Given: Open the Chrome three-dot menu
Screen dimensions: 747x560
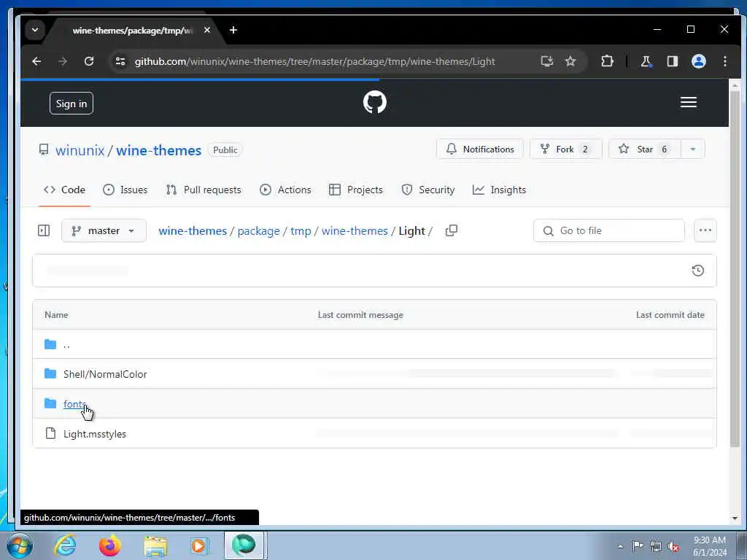Looking at the screenshot, I should 724,61.
